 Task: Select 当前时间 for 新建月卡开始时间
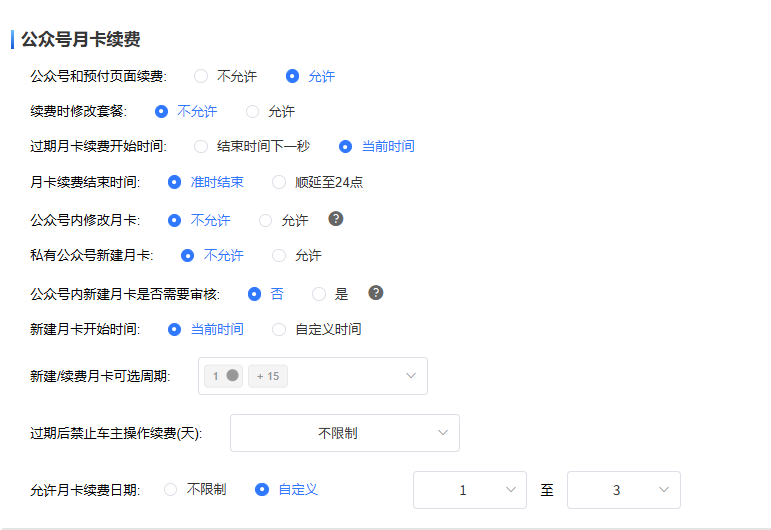[174, 329]
